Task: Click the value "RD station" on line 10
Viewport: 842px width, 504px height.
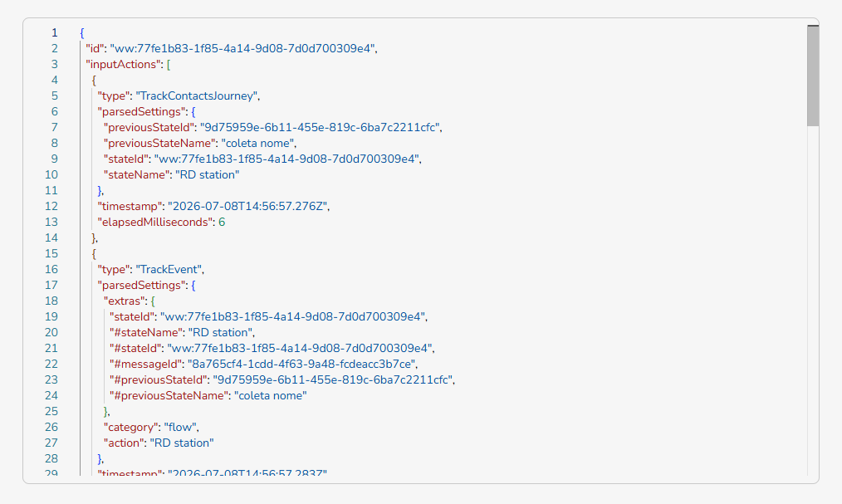Action: point(208,175)
